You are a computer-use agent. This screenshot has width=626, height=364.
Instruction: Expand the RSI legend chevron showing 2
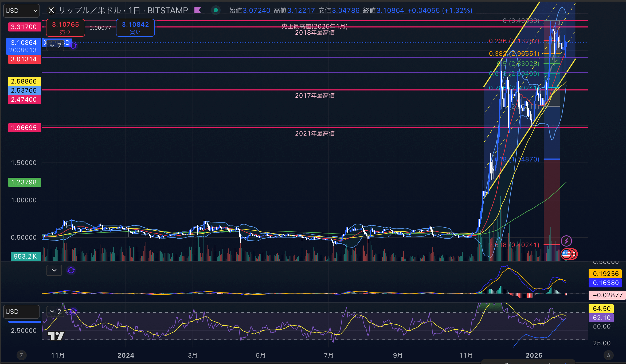(55, 311)
